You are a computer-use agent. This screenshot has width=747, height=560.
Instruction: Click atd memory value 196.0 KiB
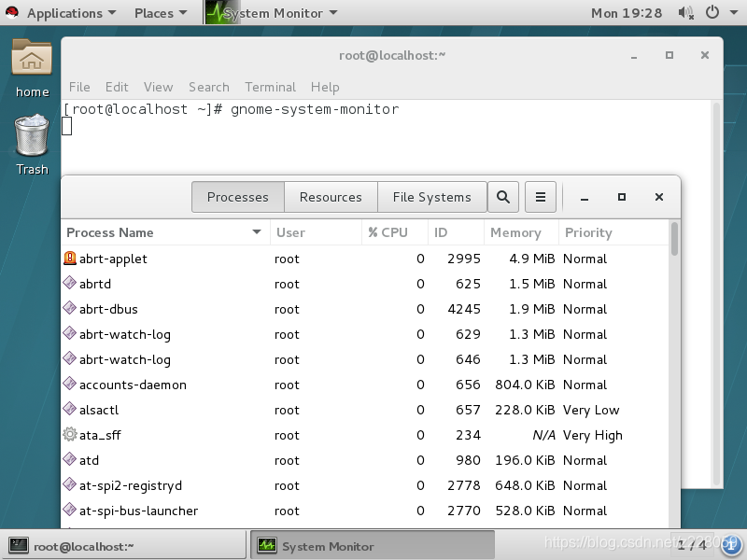pos(525,460)
